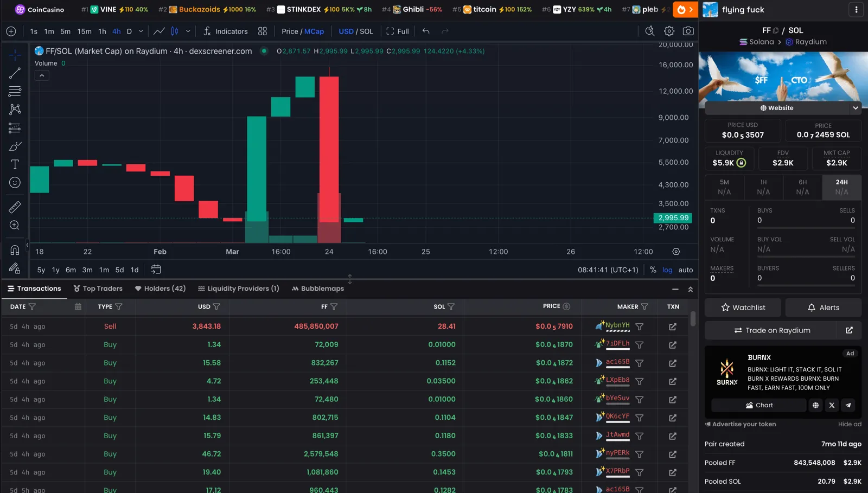Click Trade on Raydium button
Screen dimensions: 868x493
click(771, 330)
